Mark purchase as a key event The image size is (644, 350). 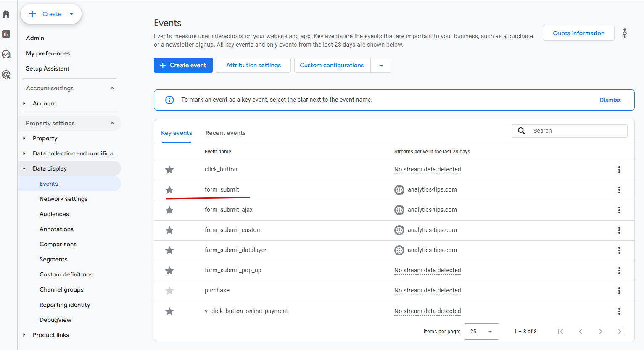169,291
